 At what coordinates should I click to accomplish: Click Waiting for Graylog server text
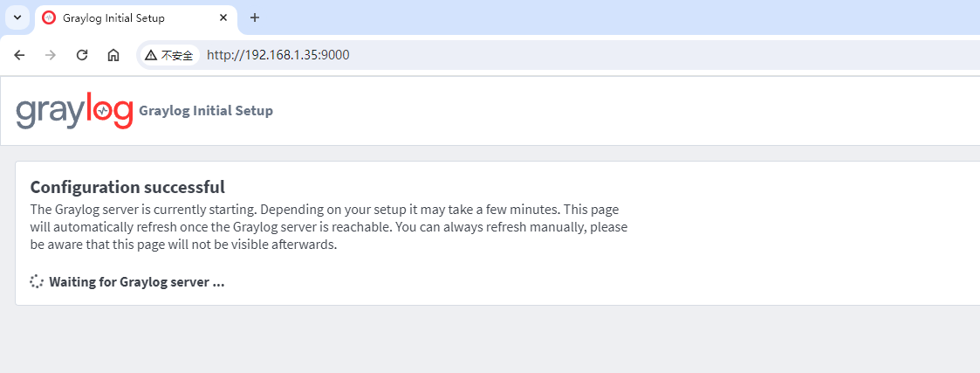click(x=137, y=281)
